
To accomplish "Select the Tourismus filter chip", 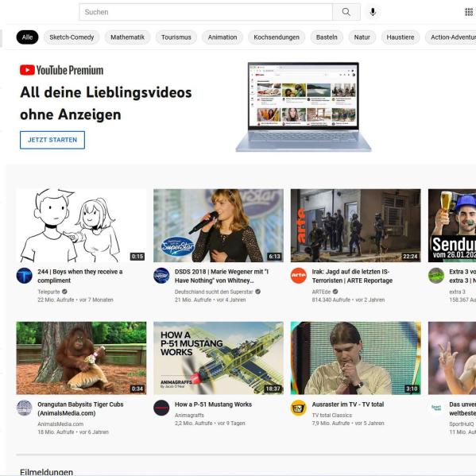I will [176, 37].
